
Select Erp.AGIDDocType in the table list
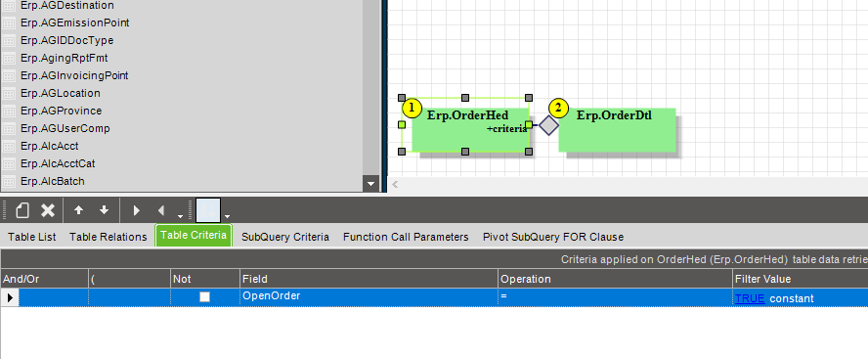[x=67, y=40]
